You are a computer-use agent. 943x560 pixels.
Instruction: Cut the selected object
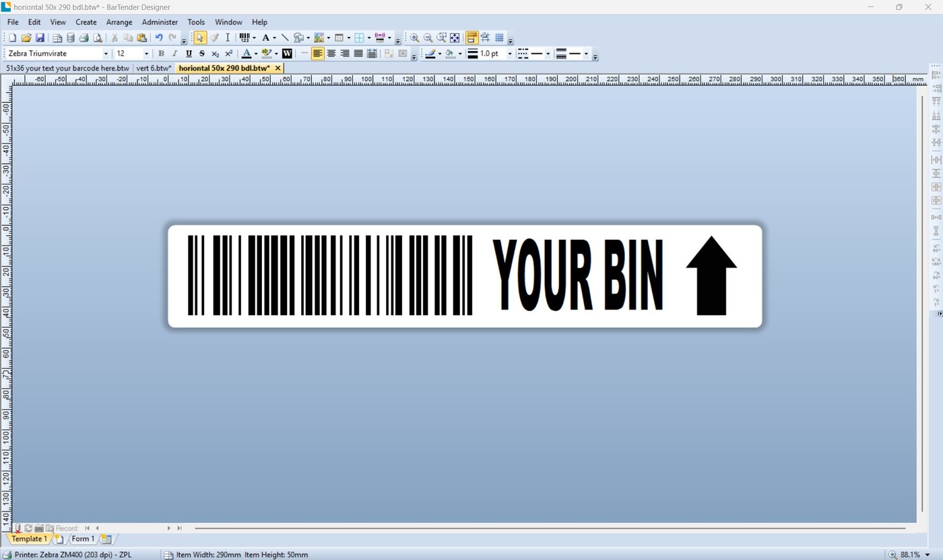[x=114, y=38]
